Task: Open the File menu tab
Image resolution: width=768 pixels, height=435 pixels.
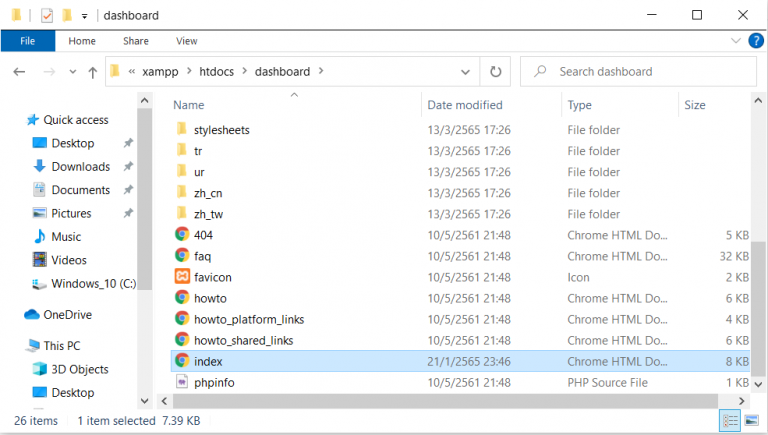Action: [x=28, y=41]
